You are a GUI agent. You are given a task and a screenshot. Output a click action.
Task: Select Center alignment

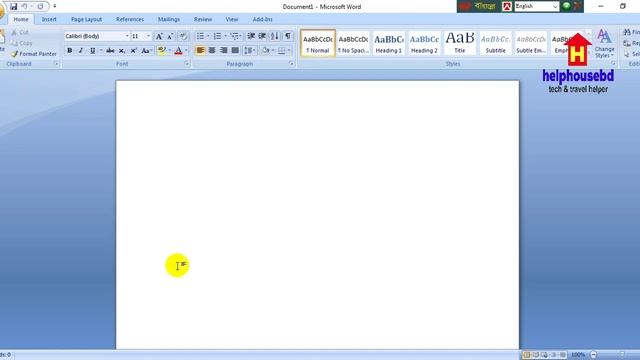point(212,51)
